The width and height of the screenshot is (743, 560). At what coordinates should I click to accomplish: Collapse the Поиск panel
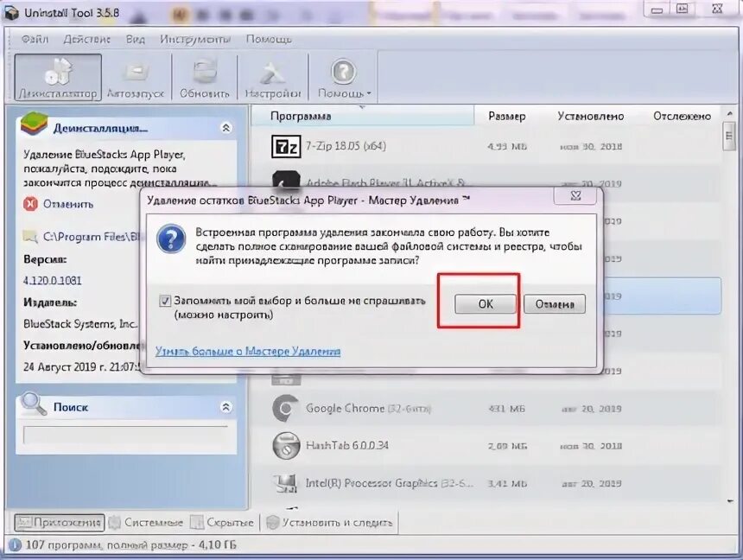226,407
